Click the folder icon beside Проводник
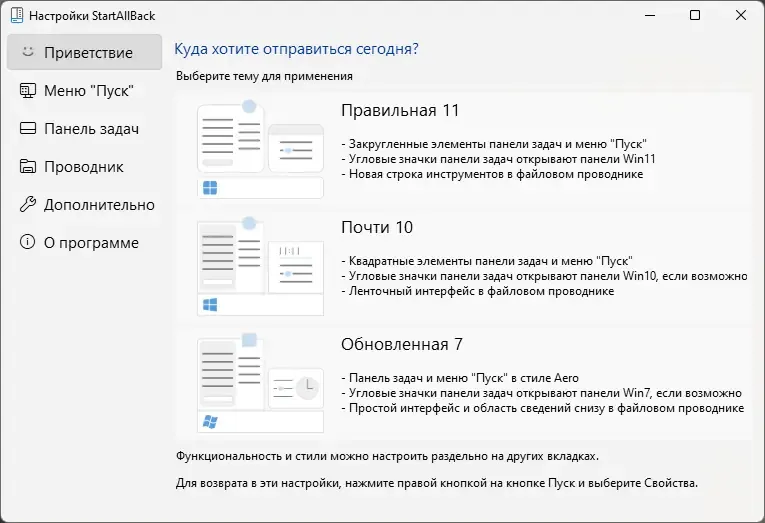765x523 pixels. coord(28,166)
